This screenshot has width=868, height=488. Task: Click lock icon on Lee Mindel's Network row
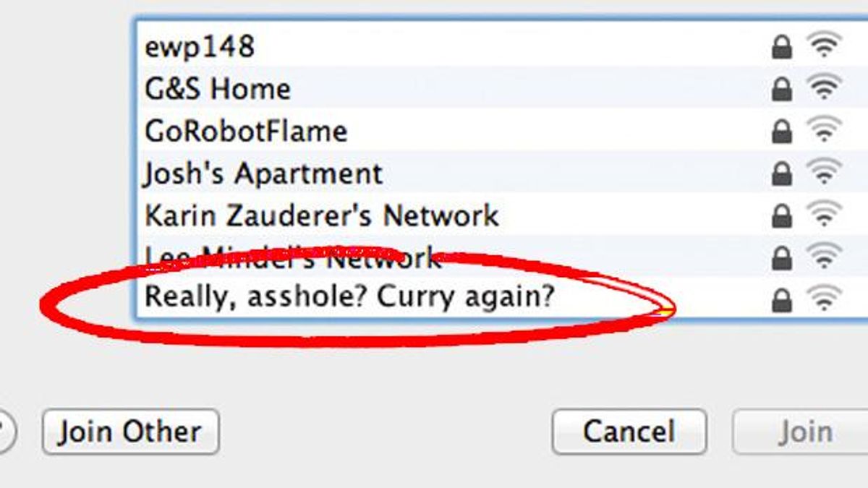(781, 257)
